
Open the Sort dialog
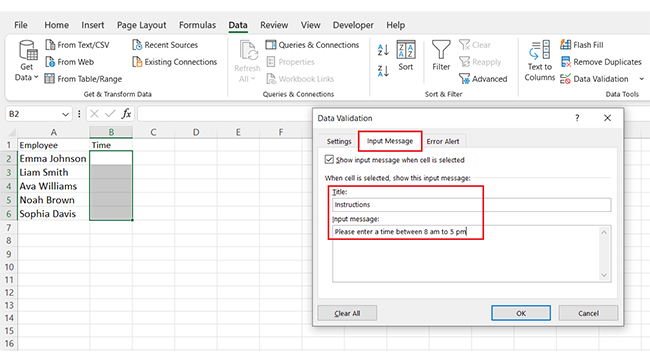pos(406,56)
